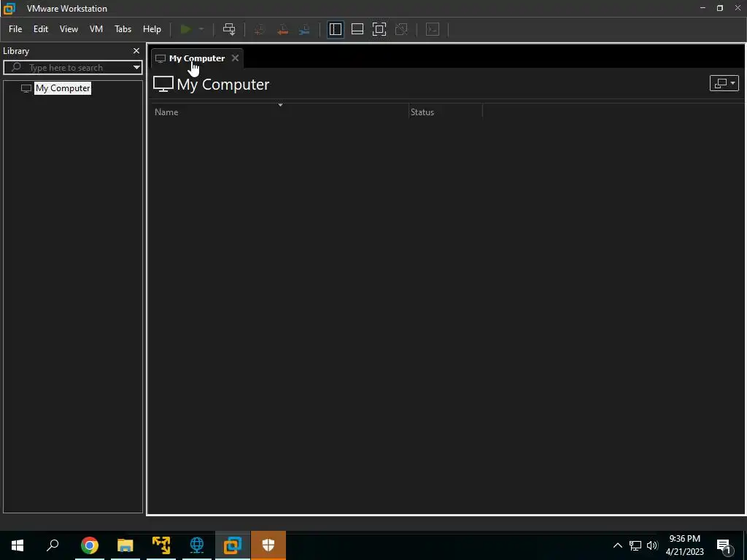The image size is (747, 560).
Task: Click the Unity mode toolbar icon
Action: pos(402,29)
